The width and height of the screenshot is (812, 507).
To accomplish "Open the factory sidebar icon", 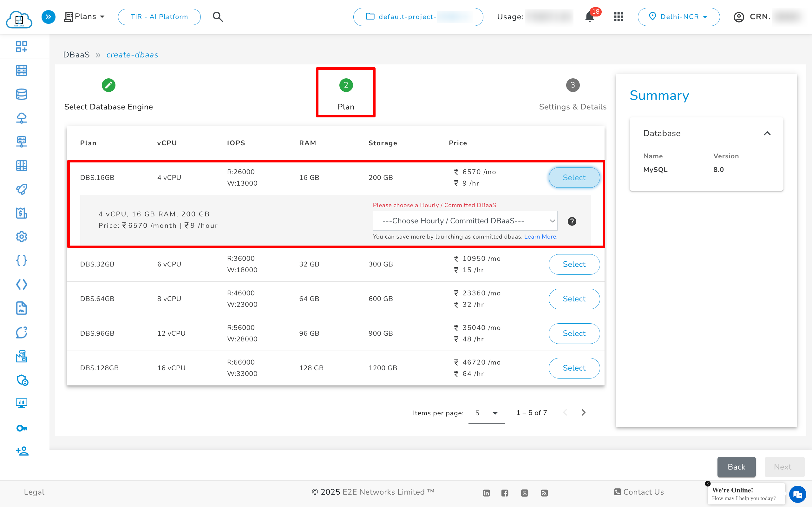I will pyautogui.click(x=22, y=356).
